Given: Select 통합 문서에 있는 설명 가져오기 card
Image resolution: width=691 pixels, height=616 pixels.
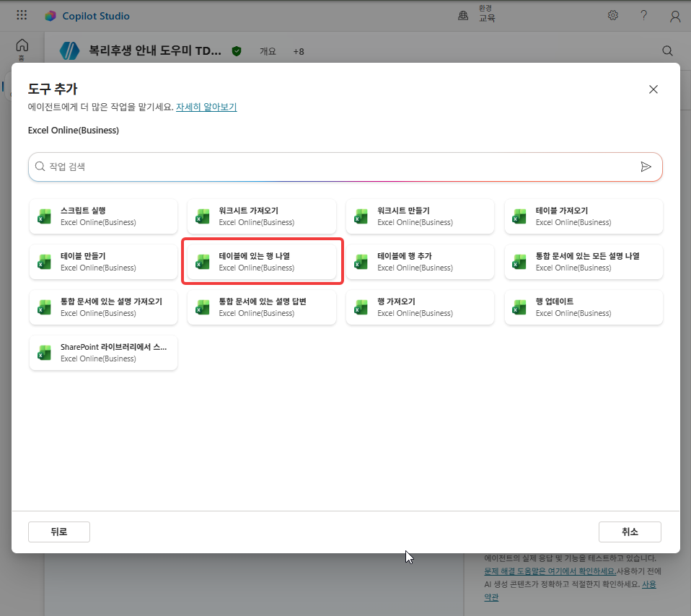Looking at the screenshot, I should 104,307.
